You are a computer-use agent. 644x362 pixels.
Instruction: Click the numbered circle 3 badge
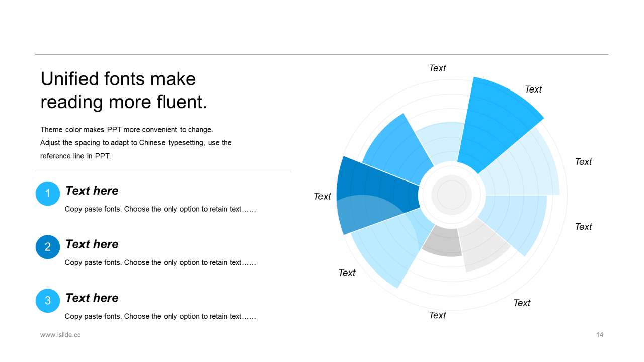pyautogui.click(x=48, y=301)
